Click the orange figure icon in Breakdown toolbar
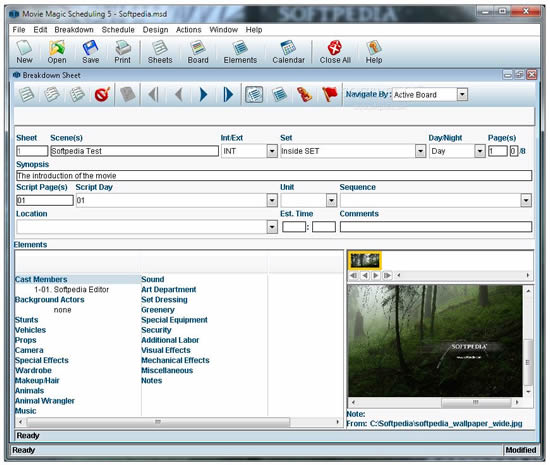Image resolution: width=550 pixels, height=465 pixels. point(304,94)
